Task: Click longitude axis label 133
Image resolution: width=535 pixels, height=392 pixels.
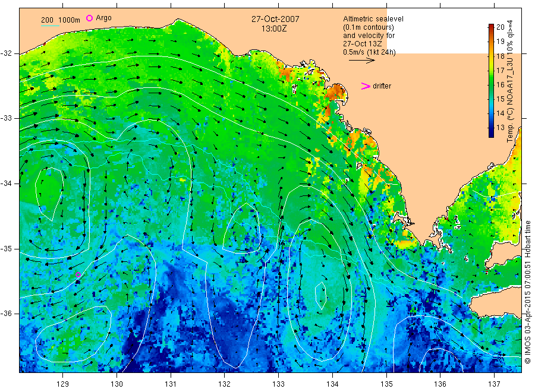Action: (278, 384)
